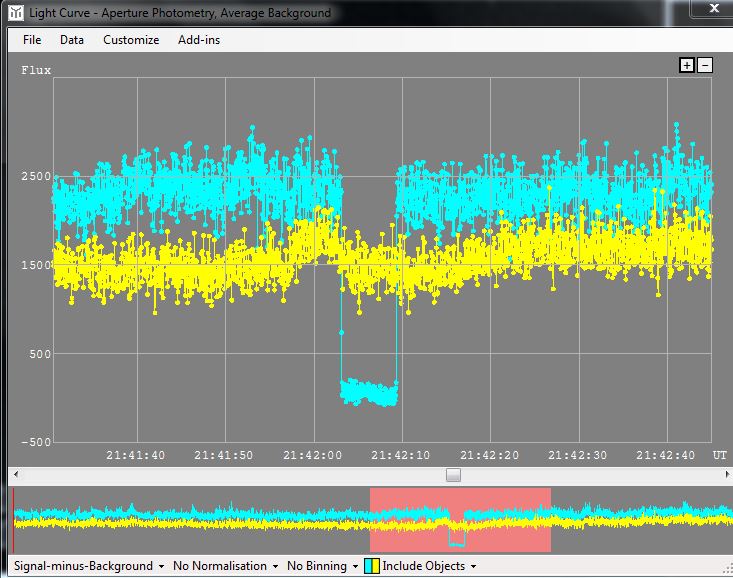Open the Signal-minus-Background dropdown
Screen dimensions: 733x578
(x=88, y=566)
